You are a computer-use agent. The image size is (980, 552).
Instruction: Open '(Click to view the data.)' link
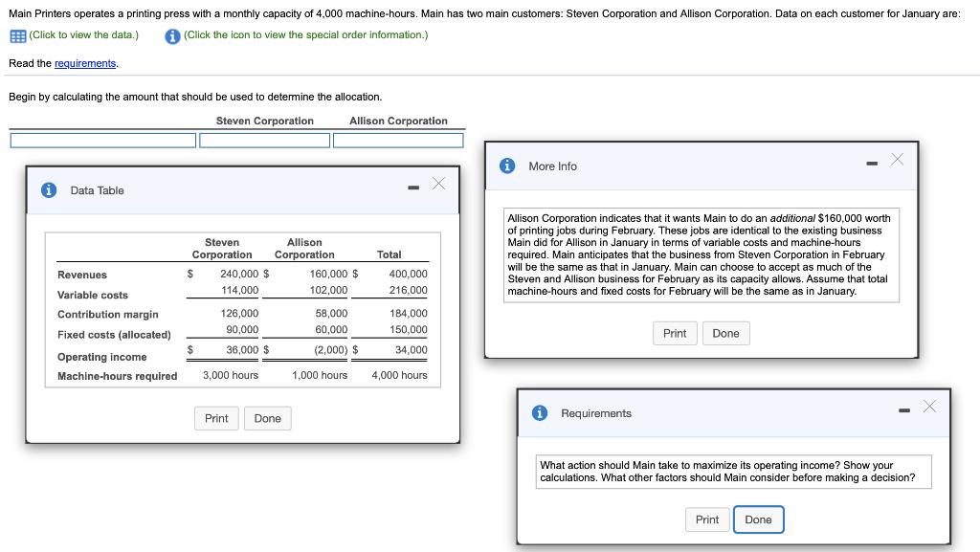coord(84,35)
